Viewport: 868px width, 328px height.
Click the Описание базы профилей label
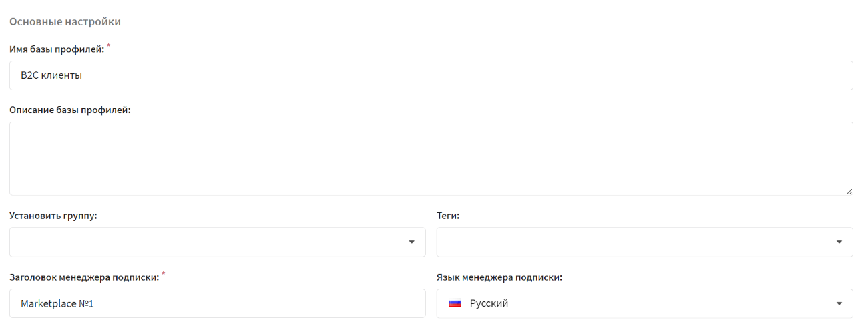(70, 110)
